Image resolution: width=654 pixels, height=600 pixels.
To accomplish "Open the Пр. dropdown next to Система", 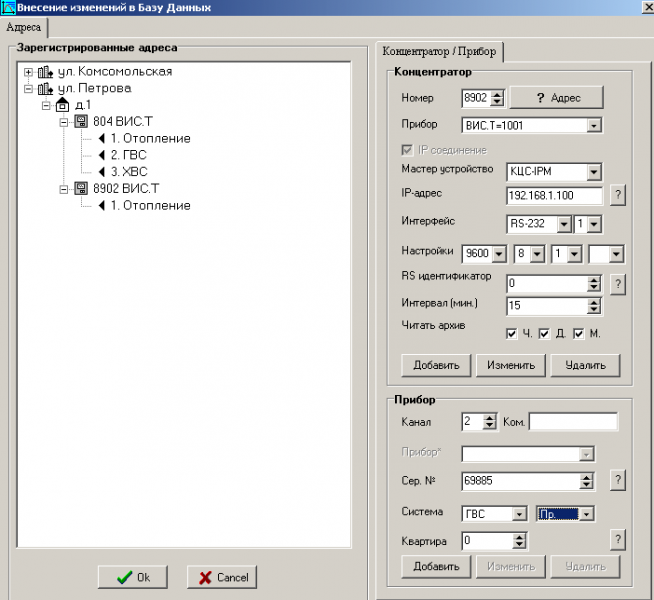I will click(586, 514).
